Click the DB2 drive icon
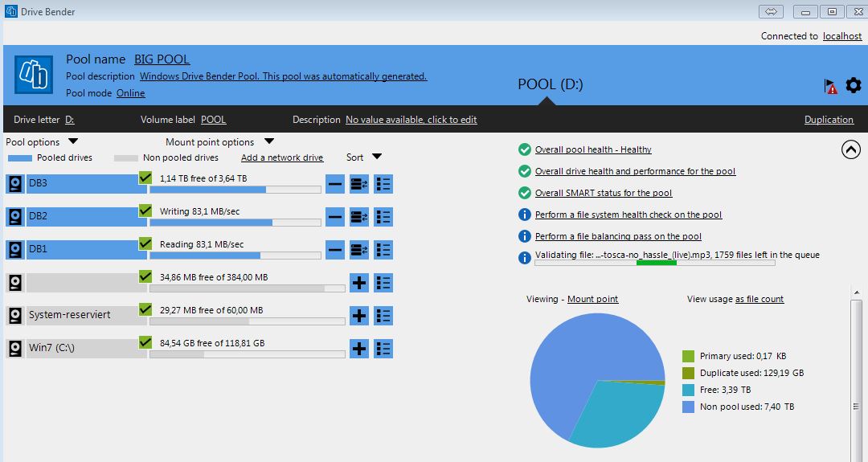The height and width of the screenshot is (462, 868). pos(15,216)
